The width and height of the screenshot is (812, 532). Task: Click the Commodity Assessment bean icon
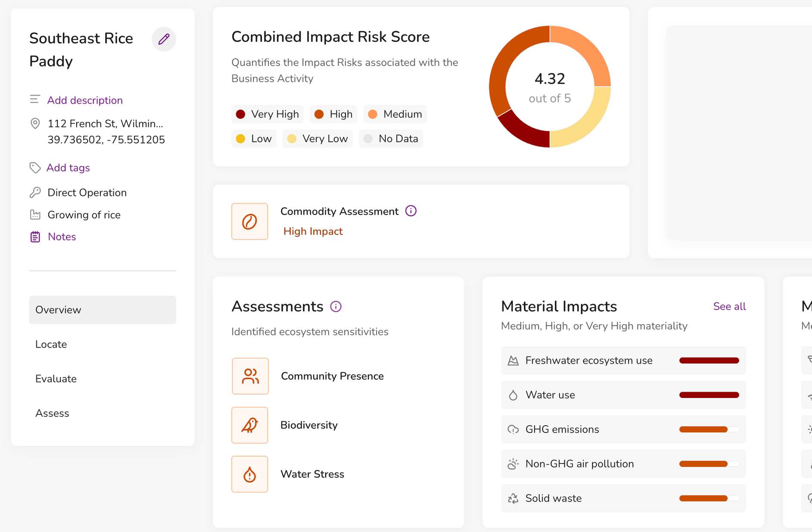250,221
